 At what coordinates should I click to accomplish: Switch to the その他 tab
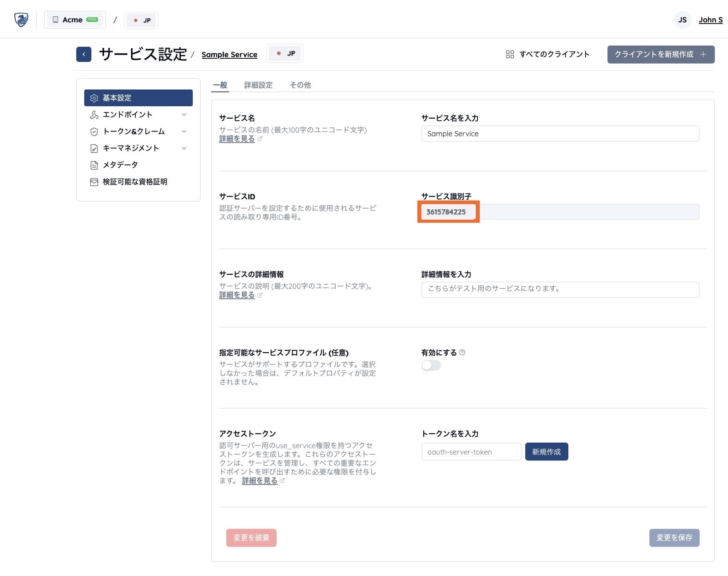coord(300,85)
